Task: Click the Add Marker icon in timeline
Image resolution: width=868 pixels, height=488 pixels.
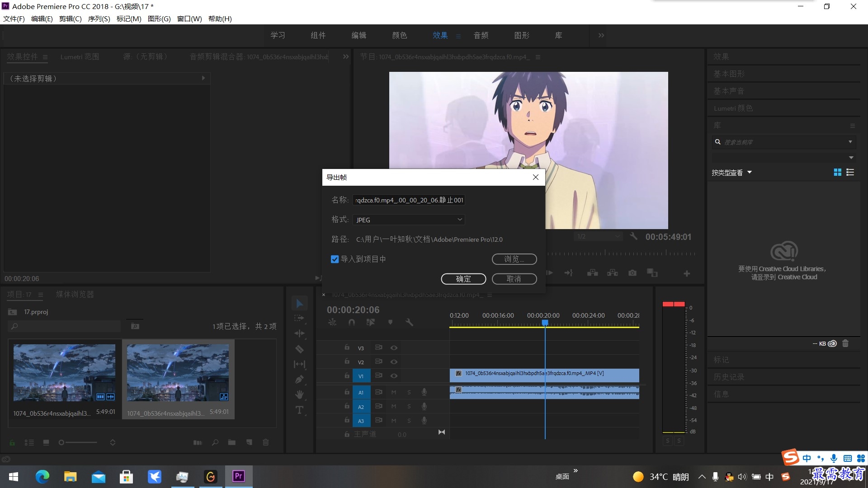Action: (390, 322)
